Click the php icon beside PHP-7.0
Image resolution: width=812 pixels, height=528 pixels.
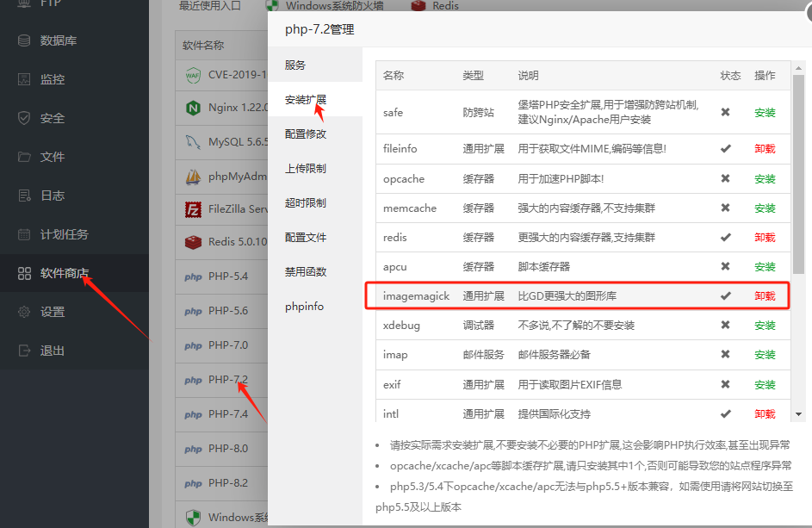(193, 345)
